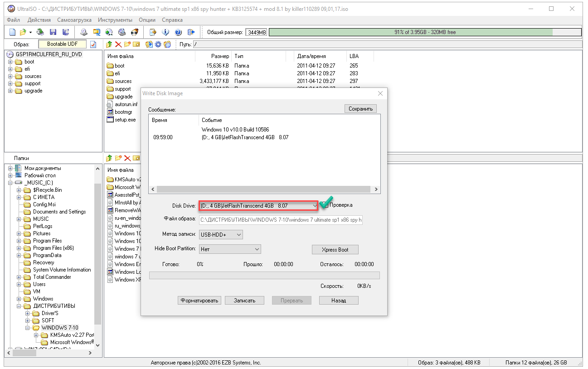The height and width of the screenshot is (369, 588).
Task: Select bootmgr in the image file list
Action: tap(123, 112)
